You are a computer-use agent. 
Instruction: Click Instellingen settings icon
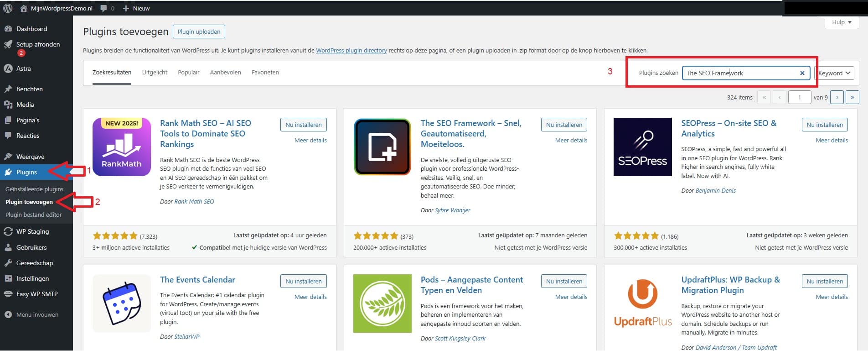tap(8, 278)
